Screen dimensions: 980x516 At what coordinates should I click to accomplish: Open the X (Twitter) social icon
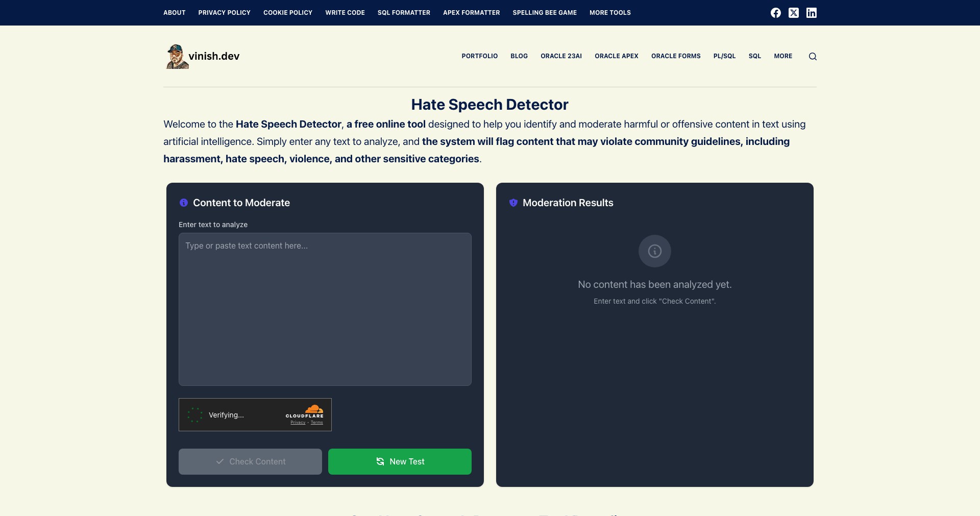point(793,13)
